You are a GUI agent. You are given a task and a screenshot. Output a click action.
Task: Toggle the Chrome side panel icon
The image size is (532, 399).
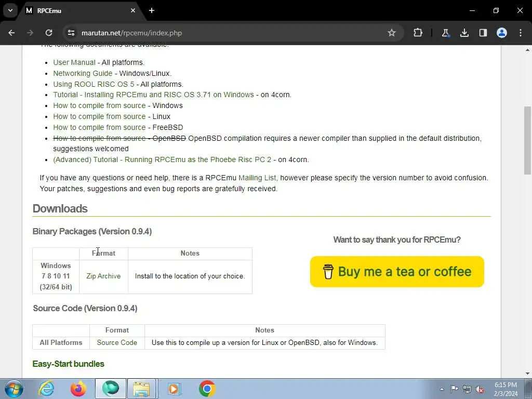[x=483, y=33]
